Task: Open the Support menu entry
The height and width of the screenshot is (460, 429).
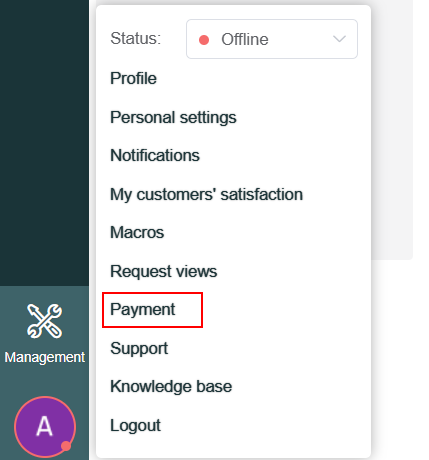Action: [x=139, y=349]
